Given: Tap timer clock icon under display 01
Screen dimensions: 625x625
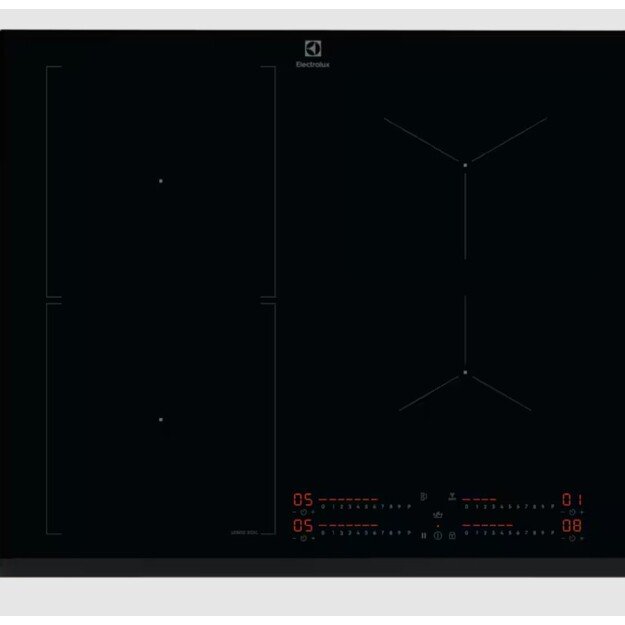Looking at the screenshot, I should [x=572, y=512].
